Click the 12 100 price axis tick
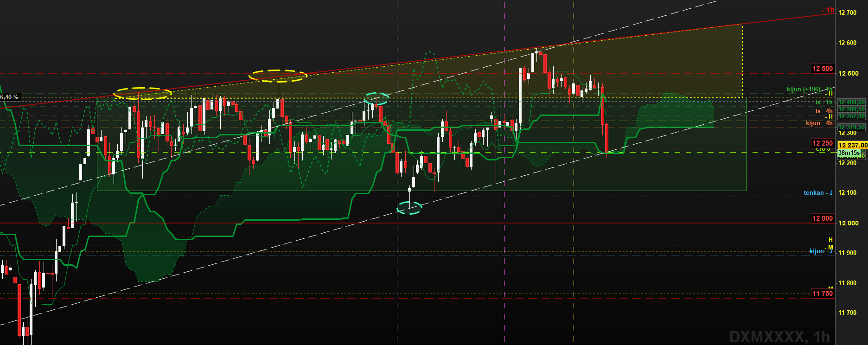 [847, 193]
